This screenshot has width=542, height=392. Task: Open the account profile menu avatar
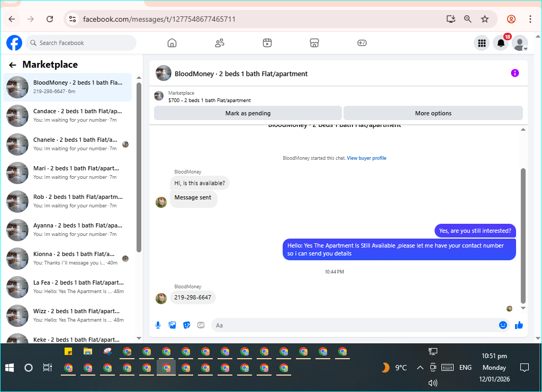pyautogui.click(x=520, y=43)
